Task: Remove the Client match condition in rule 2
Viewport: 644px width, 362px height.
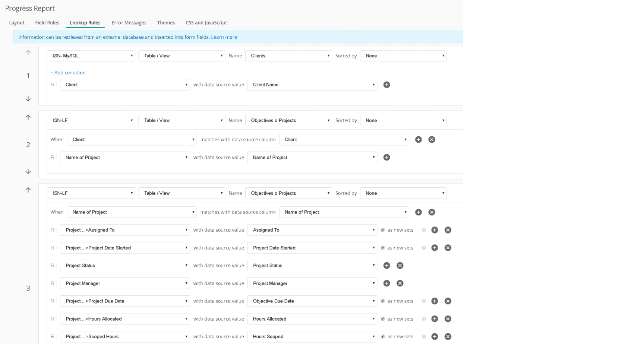Action: point(432,140)
